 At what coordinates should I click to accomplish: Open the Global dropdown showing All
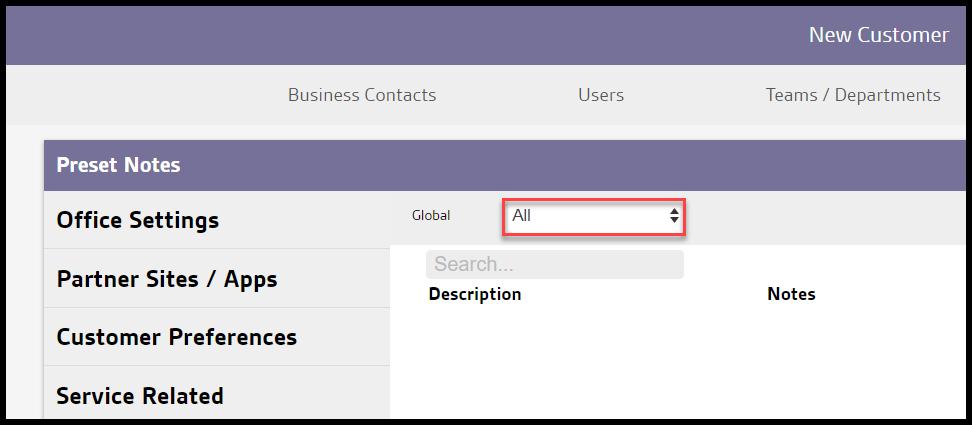coord(590,215)
